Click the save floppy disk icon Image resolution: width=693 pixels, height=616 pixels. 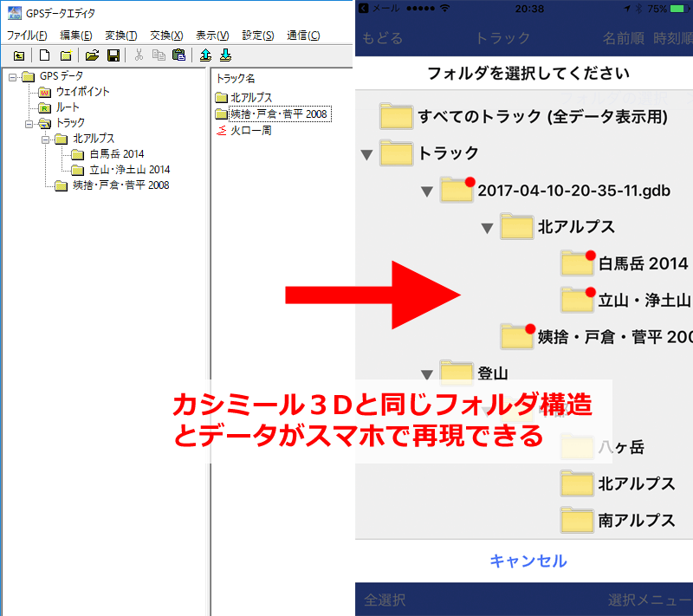pyautogui.click(x=113, y=55)
